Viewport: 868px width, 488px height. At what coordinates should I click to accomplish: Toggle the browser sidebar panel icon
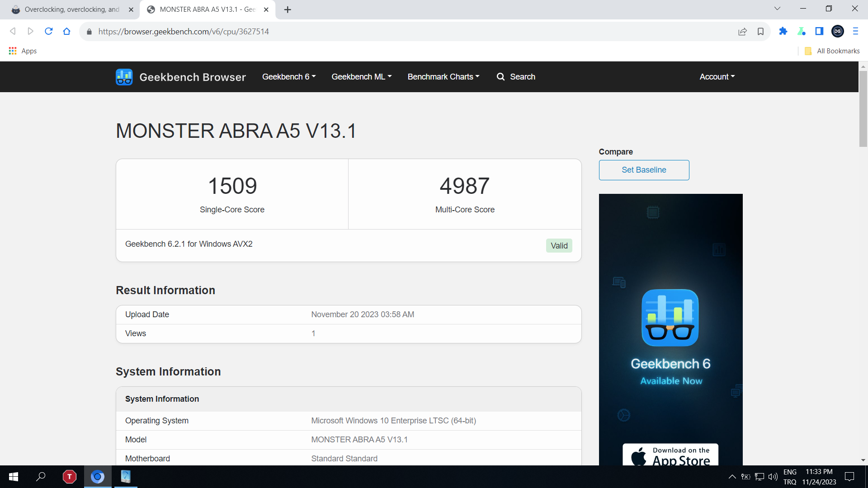(819, 31)
